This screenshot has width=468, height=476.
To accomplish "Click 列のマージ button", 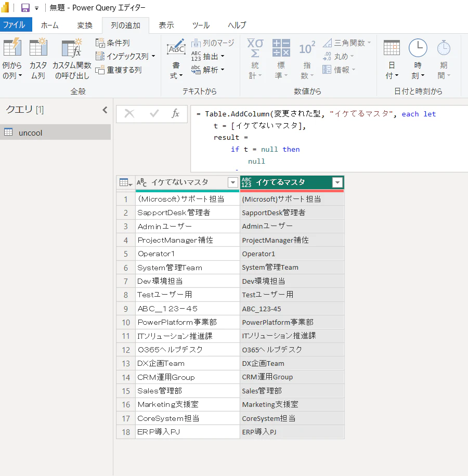I will point(213,43).
